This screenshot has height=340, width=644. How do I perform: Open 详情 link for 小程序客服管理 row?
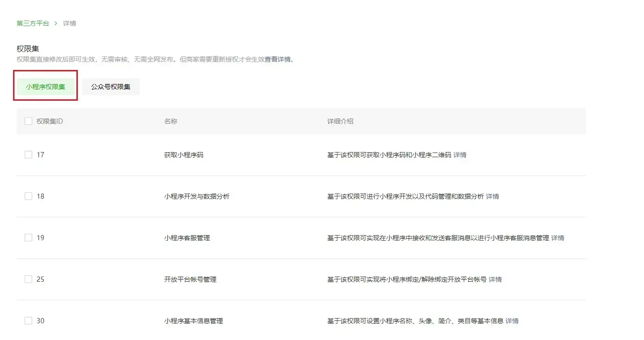point(558,238)
